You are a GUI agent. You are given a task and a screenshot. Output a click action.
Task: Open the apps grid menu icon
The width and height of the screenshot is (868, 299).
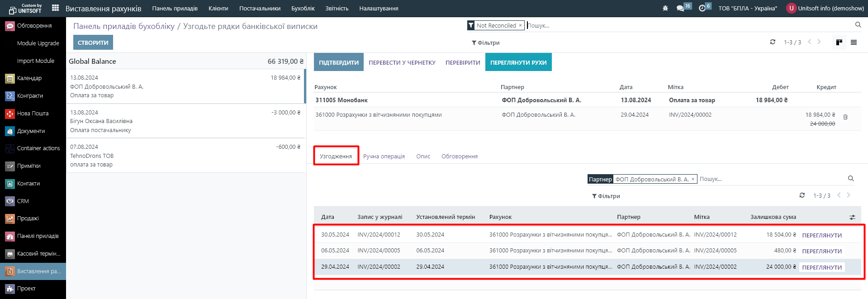[x=55, y=8]
